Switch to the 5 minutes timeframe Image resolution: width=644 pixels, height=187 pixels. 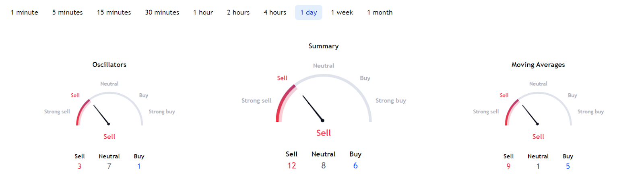coord(67,12)
